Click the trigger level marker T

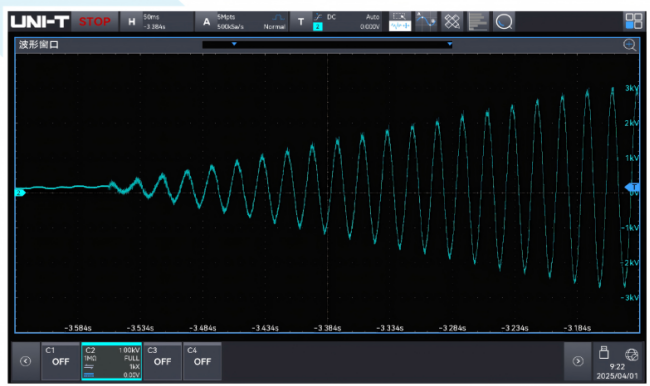click(632, 187)
